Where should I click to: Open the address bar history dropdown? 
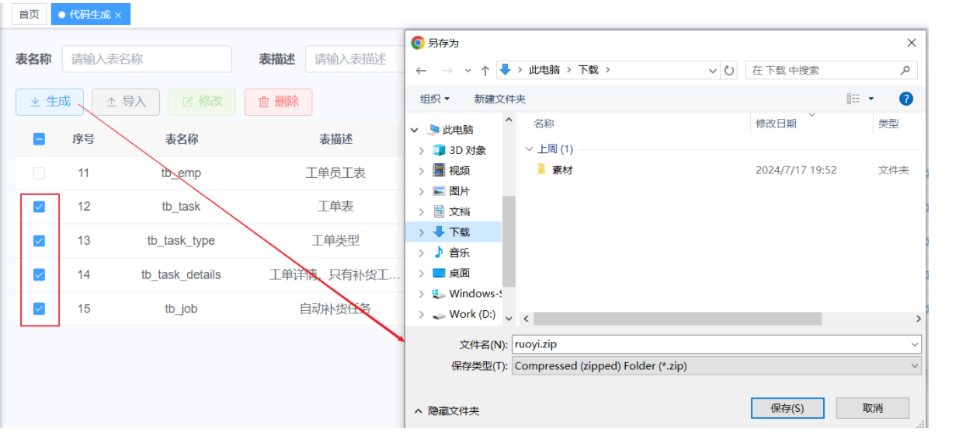(x=714, y=71)
